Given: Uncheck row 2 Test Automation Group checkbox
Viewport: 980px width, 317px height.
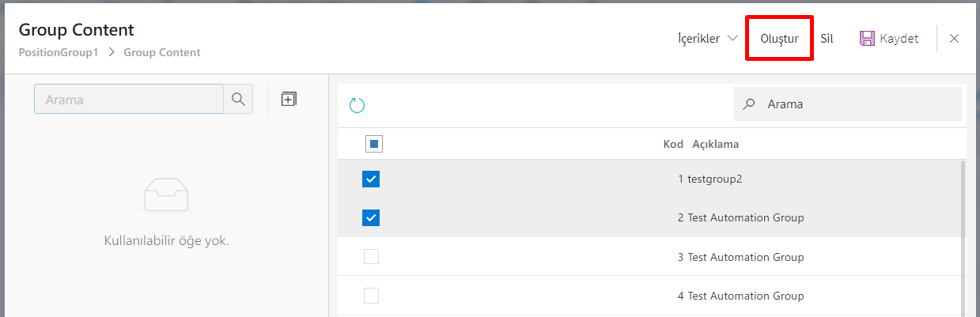Looking at the screenshot, I should pos(371,217).
